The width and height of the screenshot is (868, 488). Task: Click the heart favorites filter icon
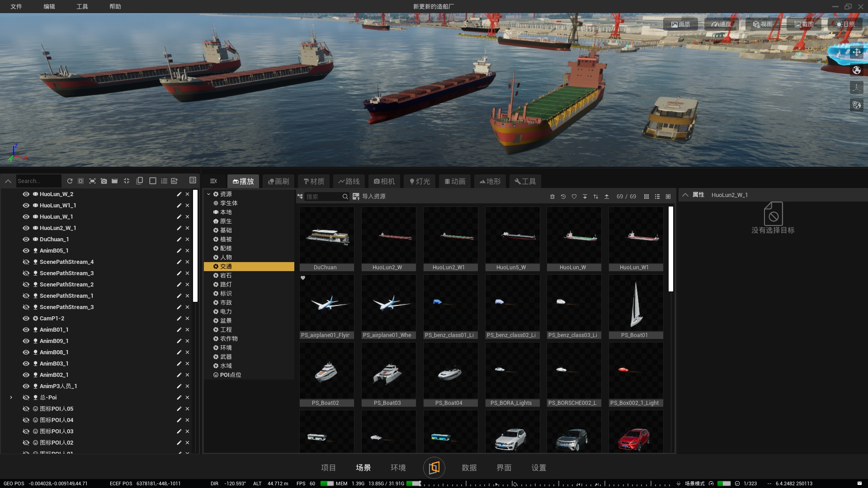pyautogui.click(x=574, y=197)
